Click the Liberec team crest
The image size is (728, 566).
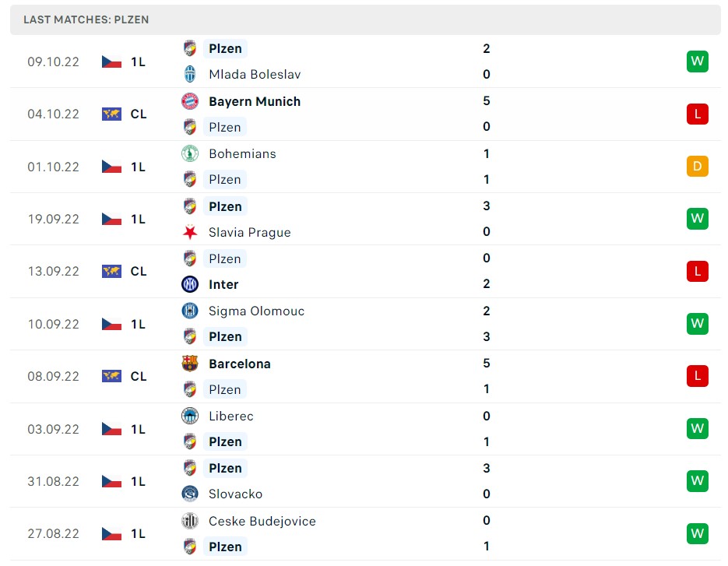coord(190,416)
